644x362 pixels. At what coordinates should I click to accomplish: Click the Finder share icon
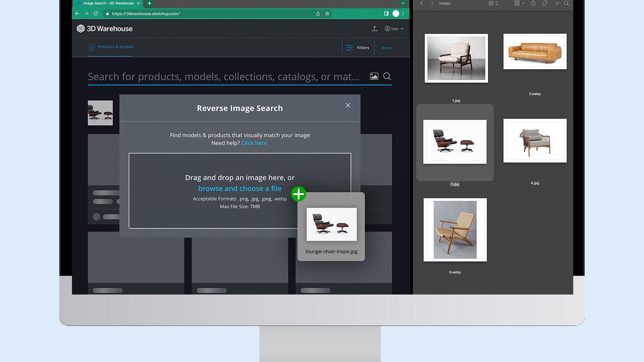[533, 3]
